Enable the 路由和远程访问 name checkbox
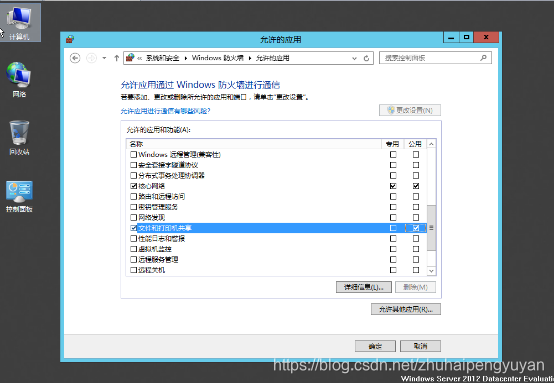This screenshot has width=554, height=384. [x=134, y=196]
